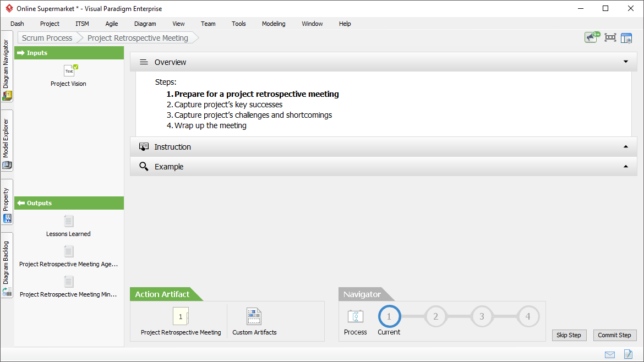Open the Modeling menu
Image resolution: width=644 pixels, height=362 pixels.
274,24
